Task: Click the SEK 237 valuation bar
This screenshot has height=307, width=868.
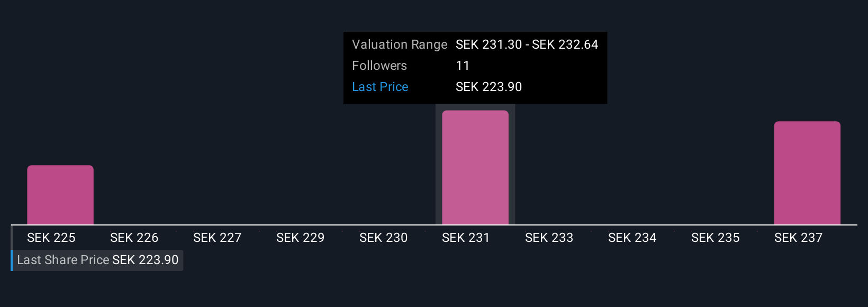Action: pos(807,173)
